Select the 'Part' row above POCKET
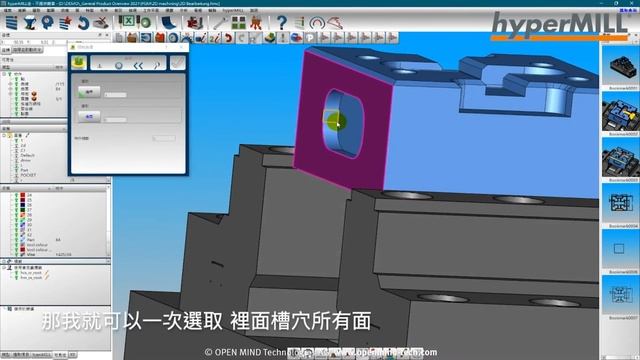 24,170
